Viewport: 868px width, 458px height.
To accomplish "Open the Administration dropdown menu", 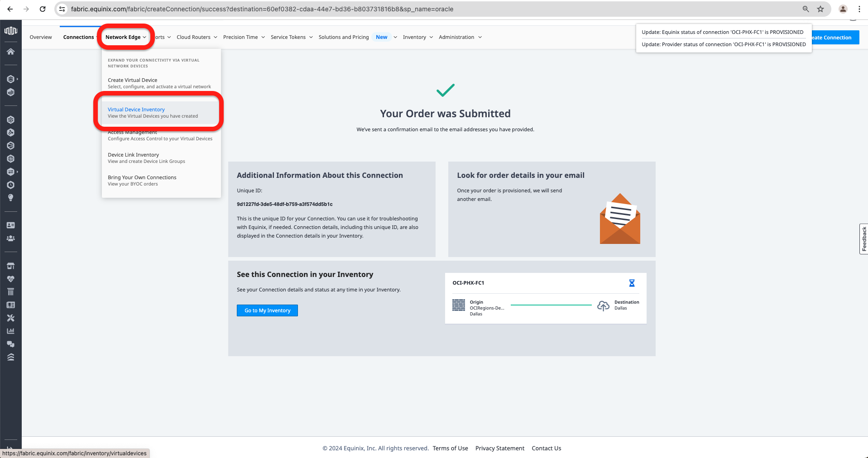I will [x=460, y=37].
